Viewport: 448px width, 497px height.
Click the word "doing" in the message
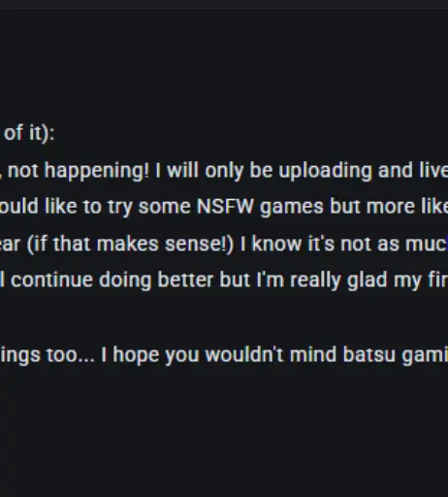pyautogui.click(x=125, y=281)
